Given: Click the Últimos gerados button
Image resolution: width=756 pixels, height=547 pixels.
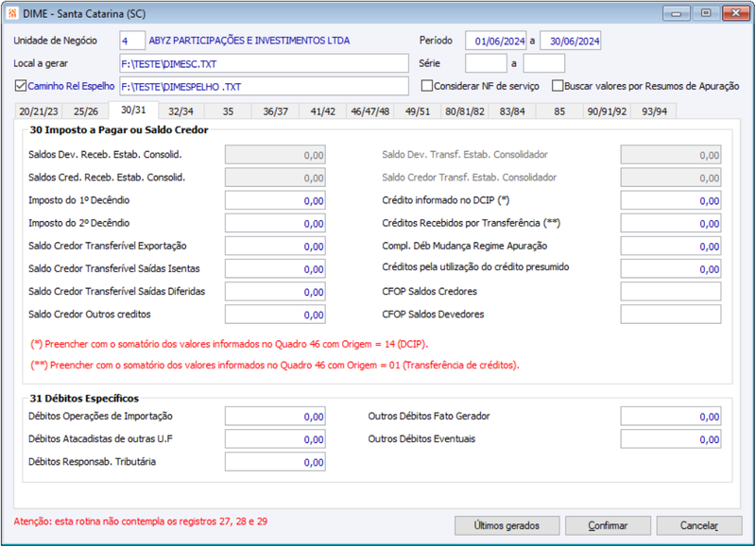Looking at the screenshot, I should click(x=507, y=525).
